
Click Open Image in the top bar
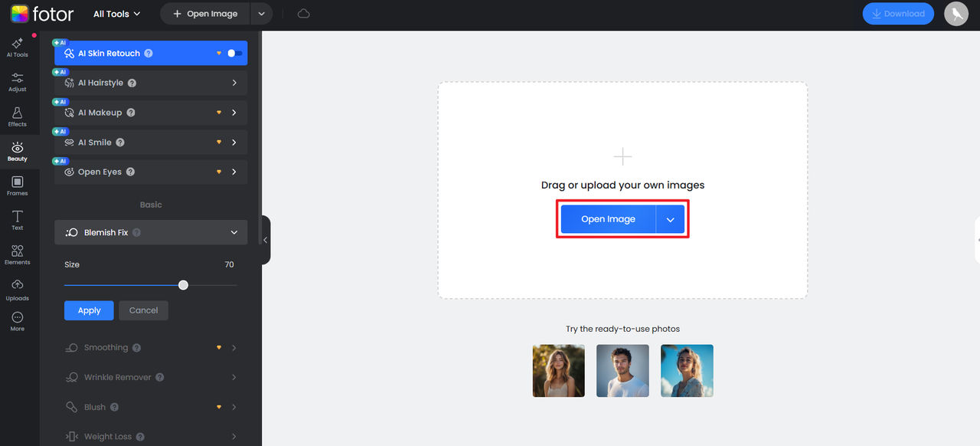click(x=206, y=14)
